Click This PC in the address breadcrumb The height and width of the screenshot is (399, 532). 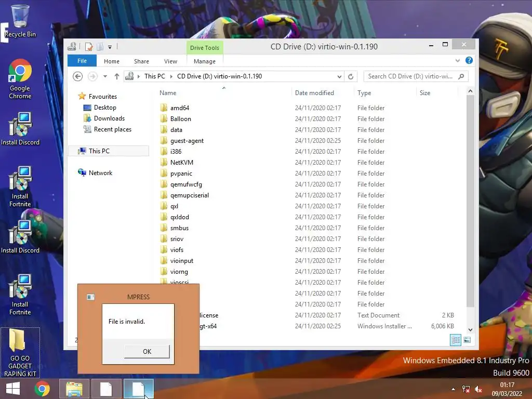155,76
